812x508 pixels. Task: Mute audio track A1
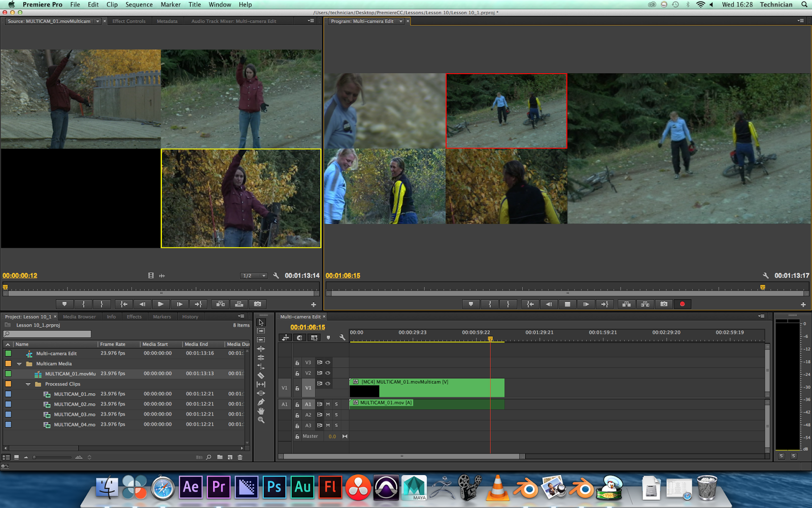pyautogui.click(x=328, y=404)
